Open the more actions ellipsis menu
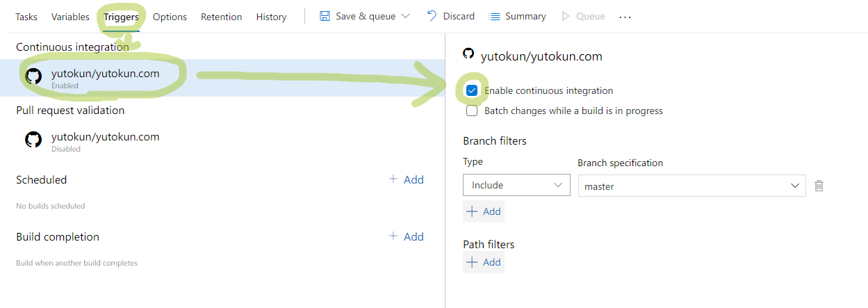 click(625, 17)
